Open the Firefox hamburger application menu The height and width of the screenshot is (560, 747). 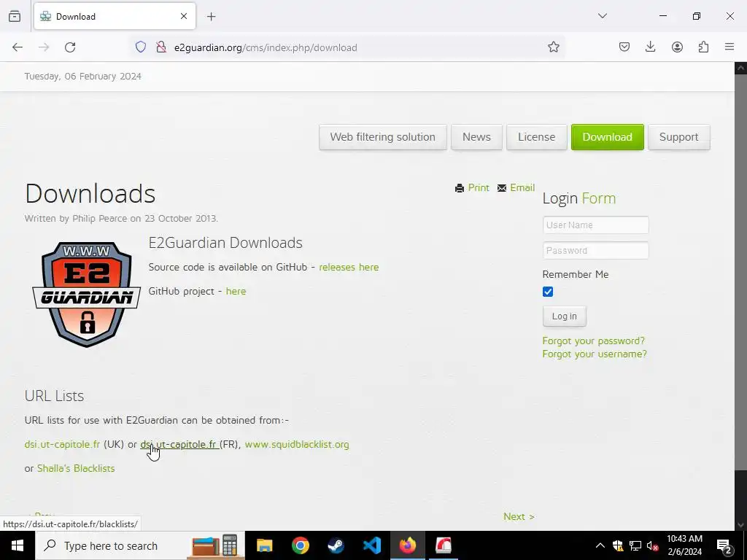point(729,47)
